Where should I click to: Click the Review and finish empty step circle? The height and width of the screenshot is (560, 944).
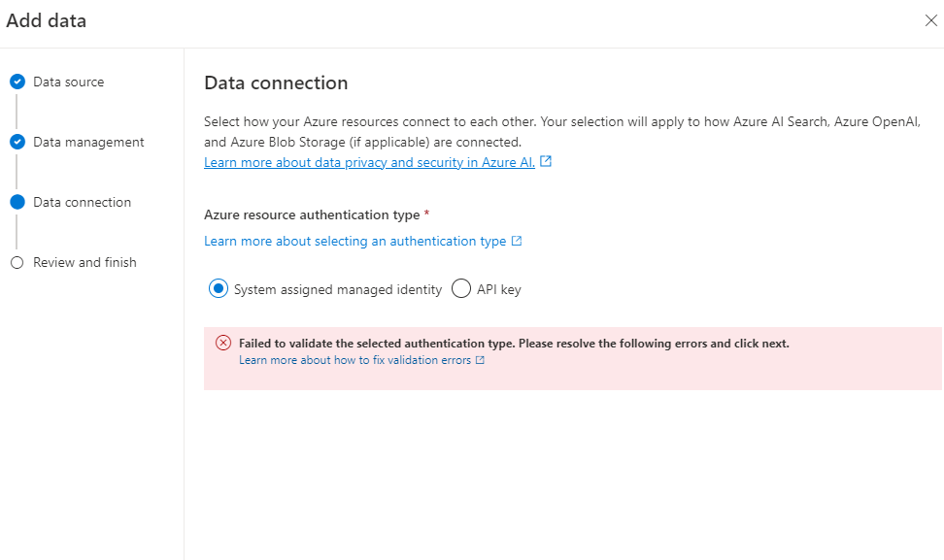(x=17, y=263)
